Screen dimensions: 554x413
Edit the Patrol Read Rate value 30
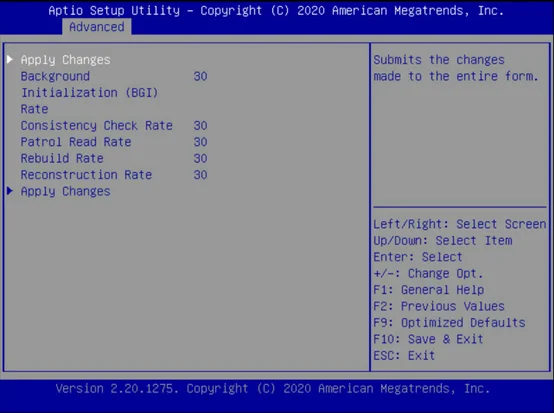click(200, 142)
